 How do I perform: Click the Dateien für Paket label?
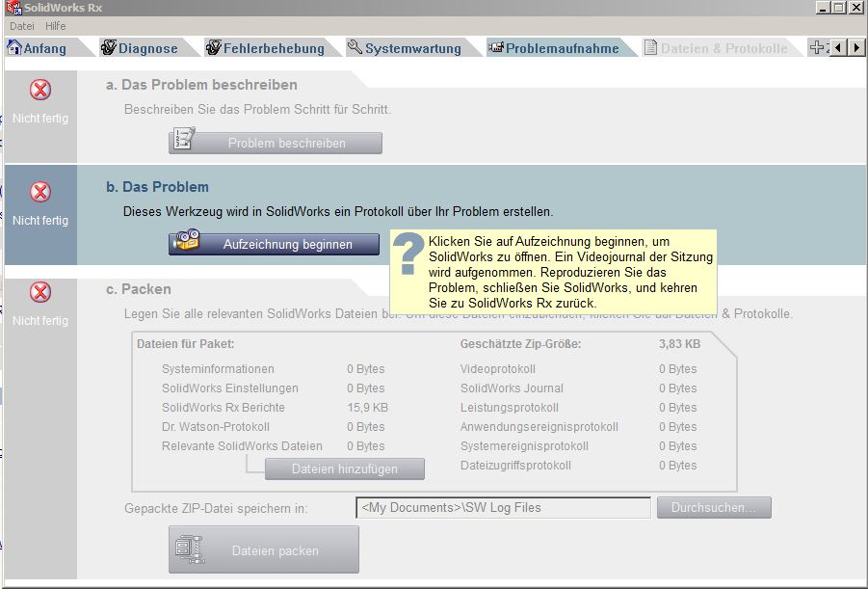click(x=185, y=344)
